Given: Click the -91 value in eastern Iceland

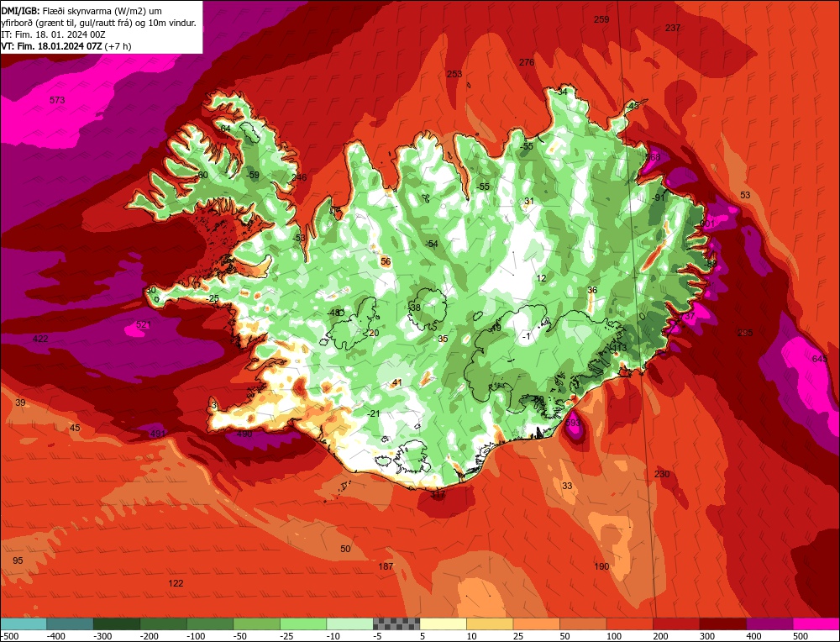Looking at the screenshot, I should coord(659,197).
